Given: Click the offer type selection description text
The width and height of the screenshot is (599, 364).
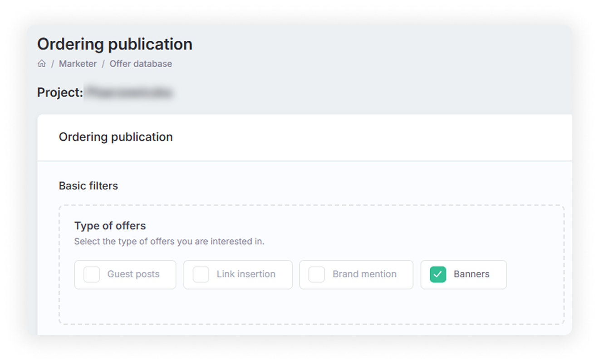Looking at the screenshot, I should 169,242.
